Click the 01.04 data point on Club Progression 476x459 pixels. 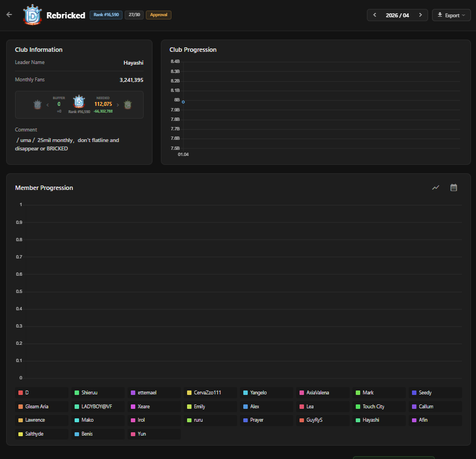pos(183,102)
